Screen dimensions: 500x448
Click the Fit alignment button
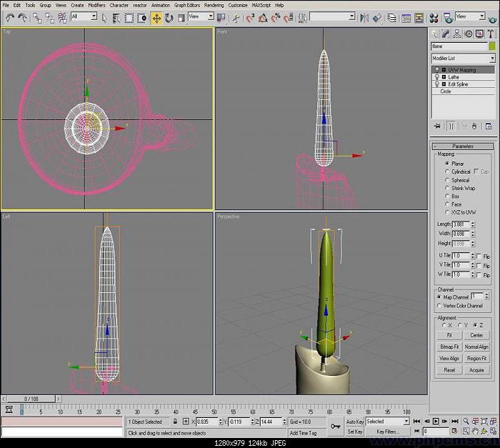[449, 335]
